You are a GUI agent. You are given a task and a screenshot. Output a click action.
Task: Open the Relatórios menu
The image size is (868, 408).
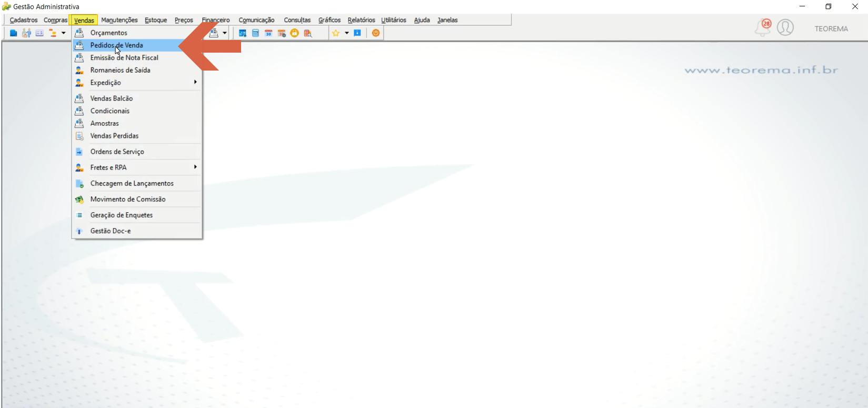[361, 20]
